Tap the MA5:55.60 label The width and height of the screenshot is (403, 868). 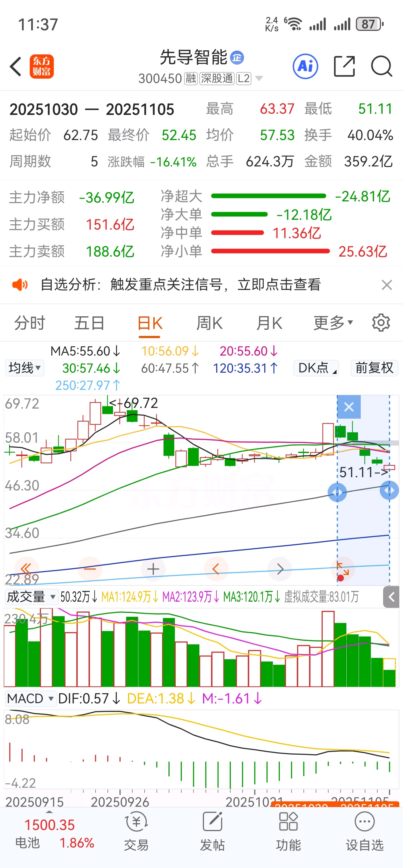85,351
